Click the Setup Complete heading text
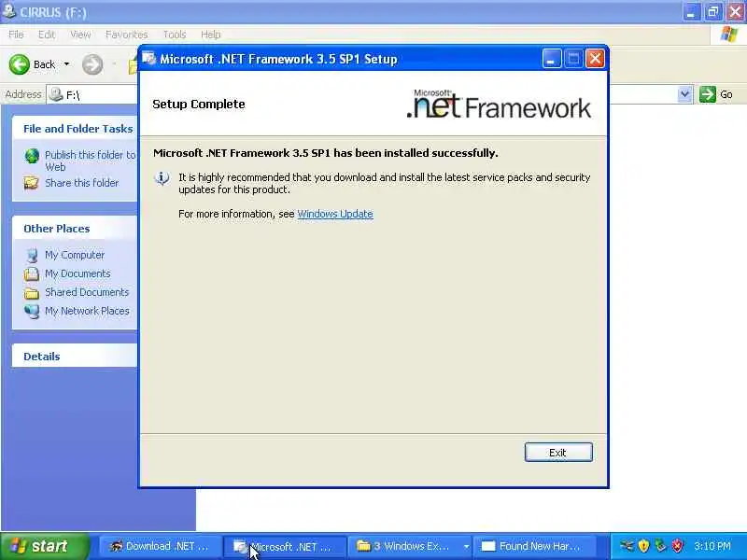This screenshot has width=747, height=560. (x=199, y=104)
